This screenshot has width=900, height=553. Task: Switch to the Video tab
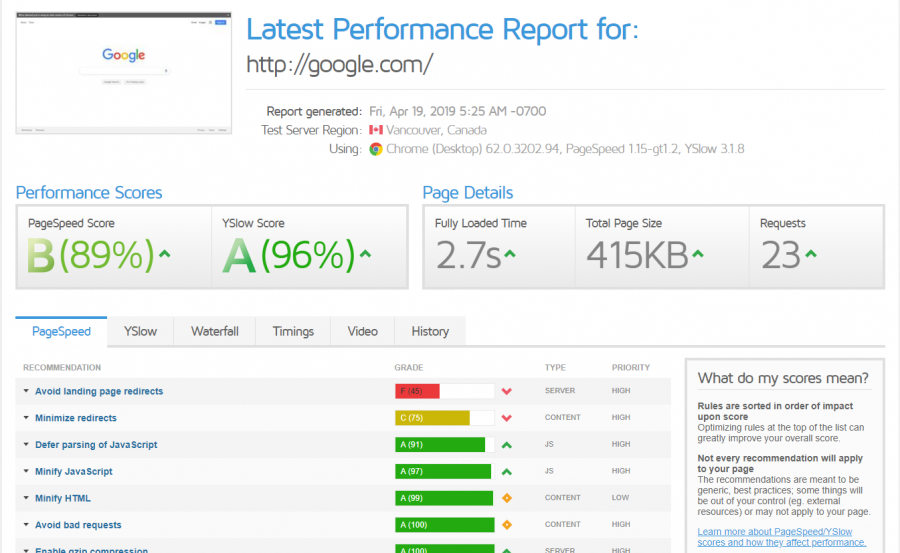pyautogui.click(x=362, y=331)
